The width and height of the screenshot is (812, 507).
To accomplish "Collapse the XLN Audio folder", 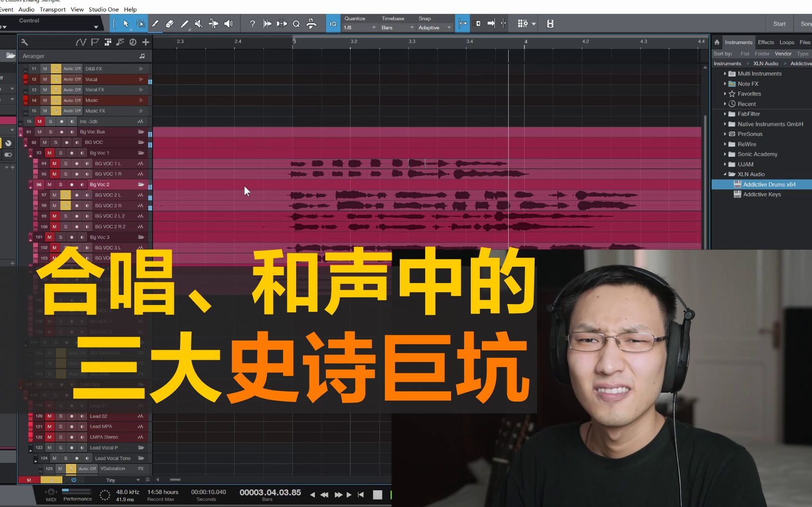I will 725,174.
